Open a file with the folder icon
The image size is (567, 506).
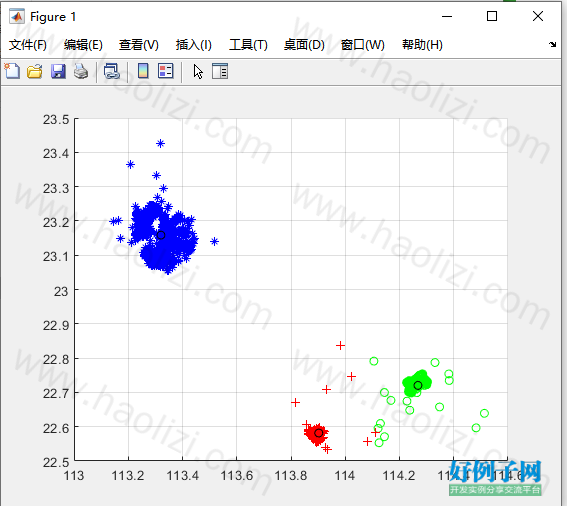click(x=35, y=71)
